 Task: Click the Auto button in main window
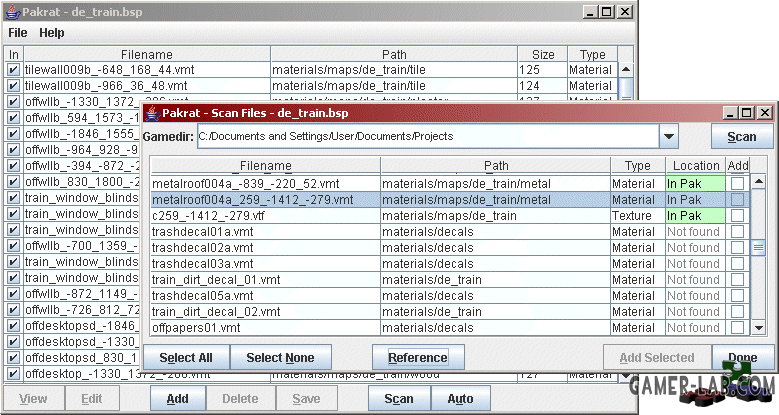click(x=460, y=399)
